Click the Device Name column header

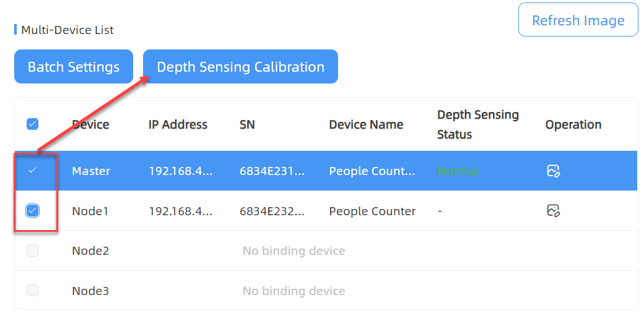(366, 124)
